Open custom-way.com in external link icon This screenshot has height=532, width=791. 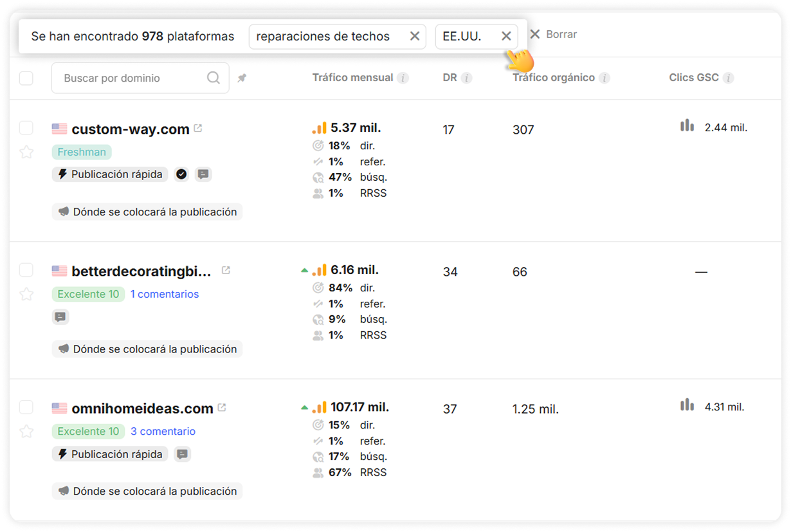pos(198,129)
